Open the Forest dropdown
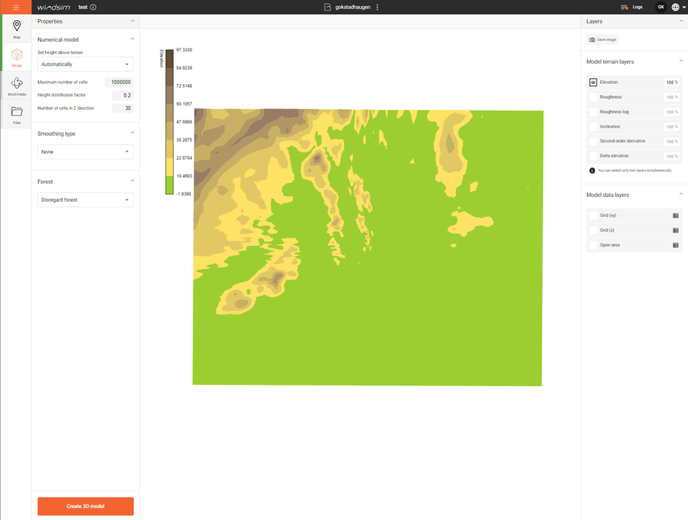Image resolution: width=688 pixels, height=520 pixels. [85, 200]
